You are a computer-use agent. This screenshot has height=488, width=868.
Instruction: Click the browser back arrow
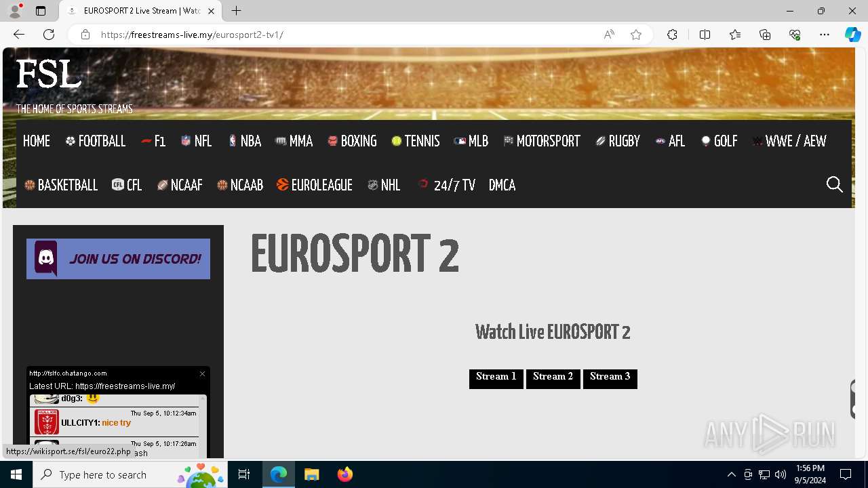pos(19,35)
